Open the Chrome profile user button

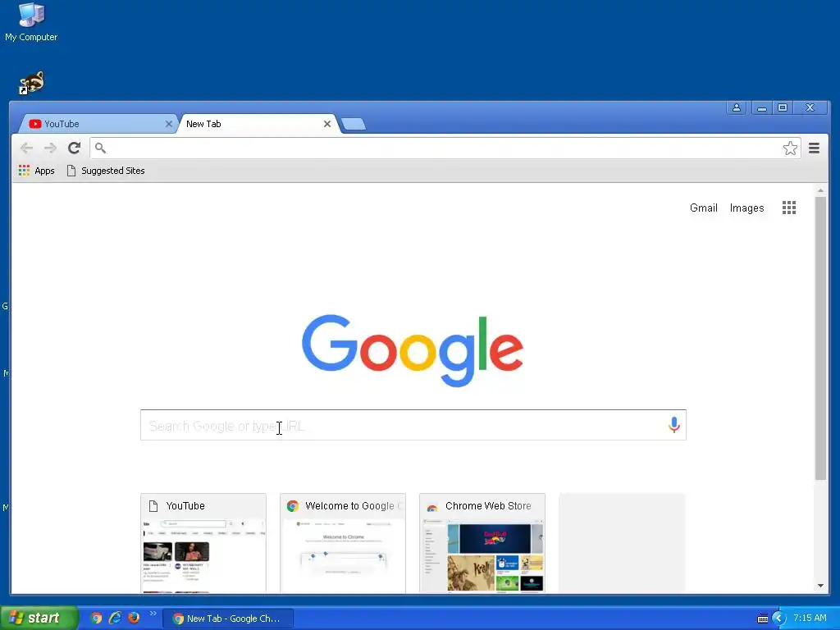[737, 107]
